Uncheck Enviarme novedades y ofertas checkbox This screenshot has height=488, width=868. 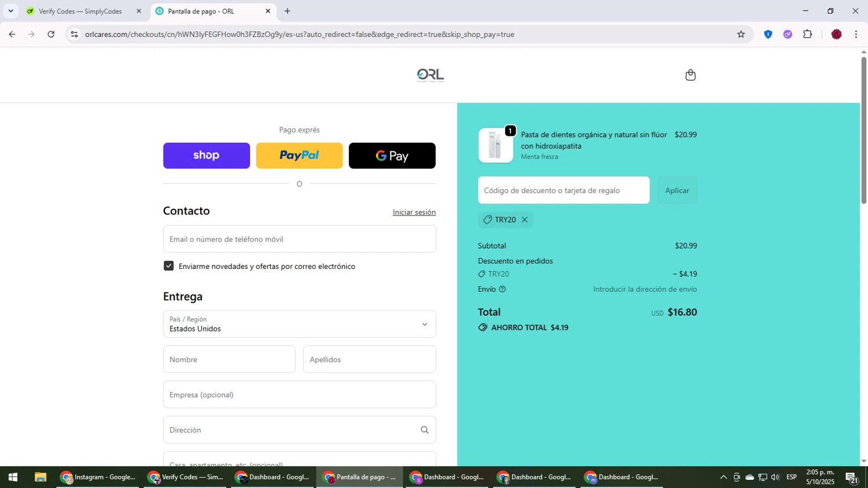click(168, 266)
